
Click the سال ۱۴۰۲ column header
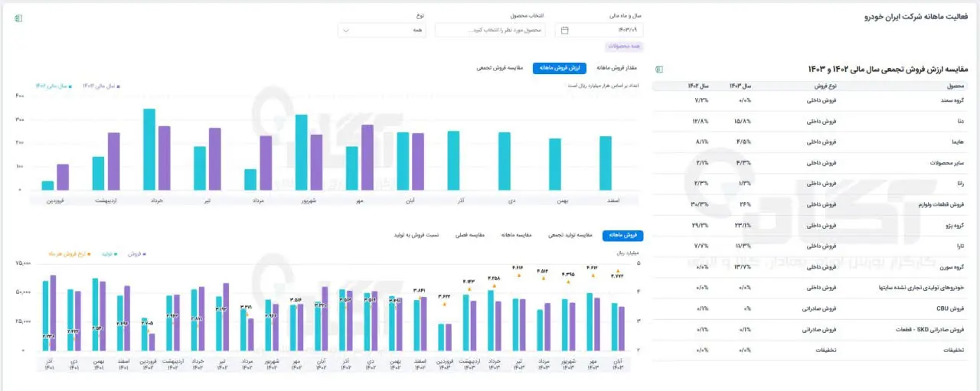699,86
